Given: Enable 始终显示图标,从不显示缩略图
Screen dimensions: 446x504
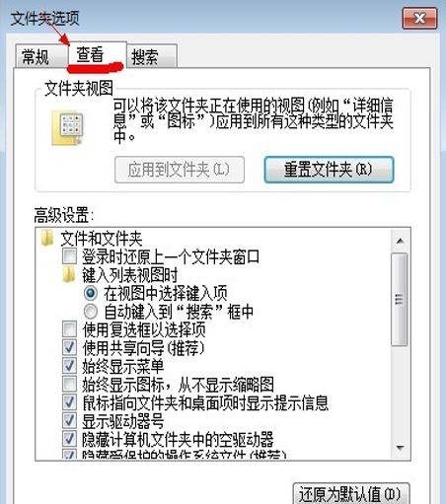Looking at the screenshot, I should tap(69, 384).
